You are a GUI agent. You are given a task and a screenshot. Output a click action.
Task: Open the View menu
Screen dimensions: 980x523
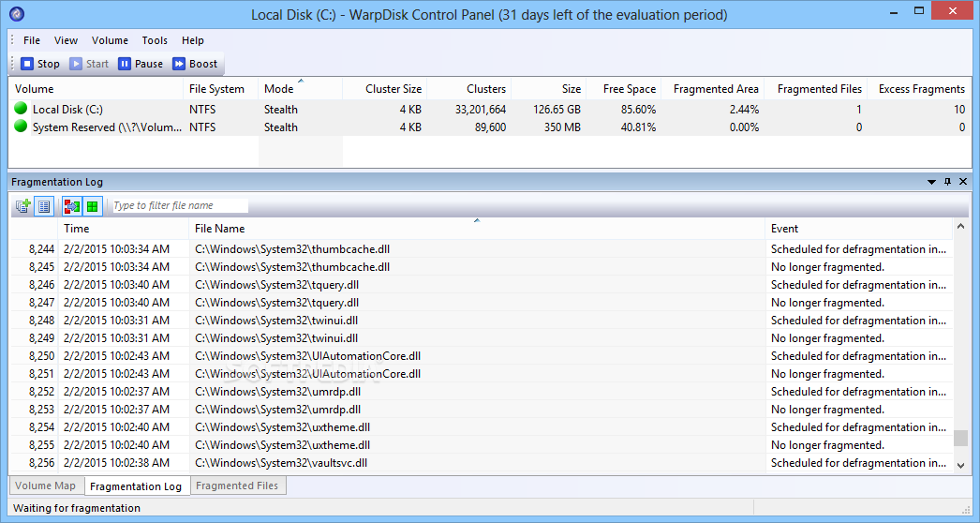click(x=66, y=40)
